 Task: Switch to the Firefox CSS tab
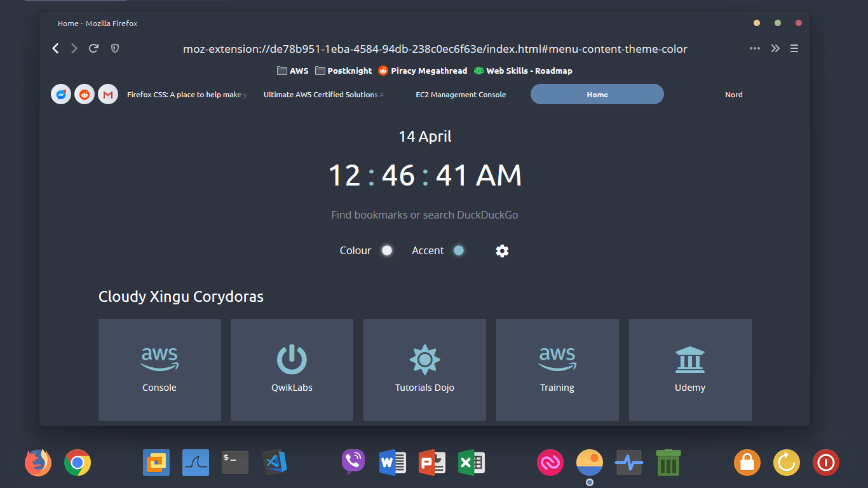pyautogui.click(x=187, y=95)
